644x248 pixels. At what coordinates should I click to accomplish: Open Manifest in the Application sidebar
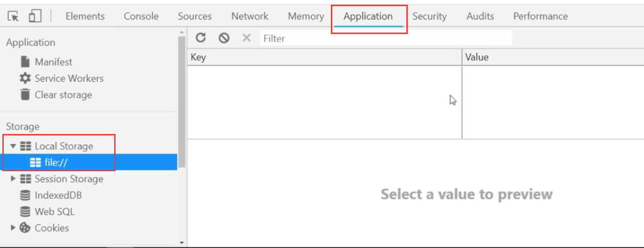click(53, 62)
